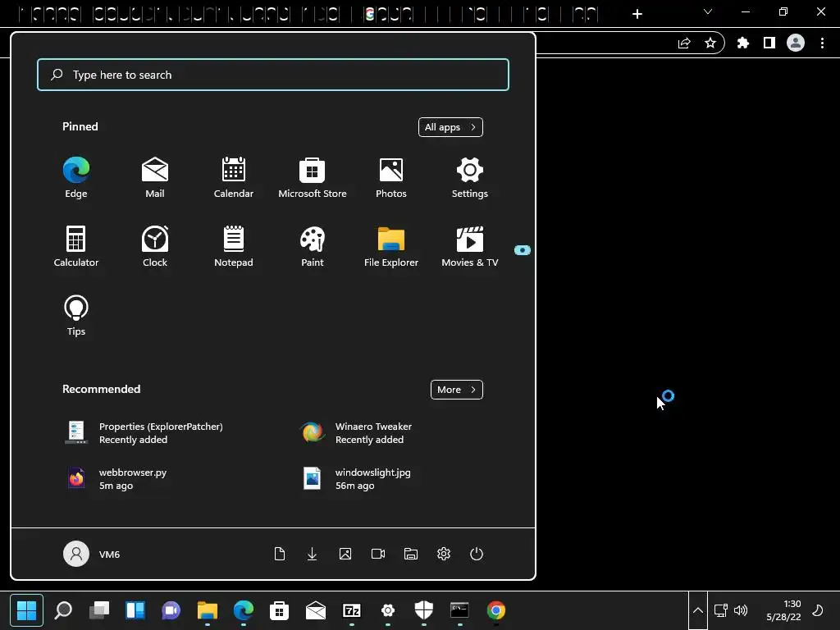Launch the Calculator app
This screenshot has height=630, width=840.
point(76,246)
